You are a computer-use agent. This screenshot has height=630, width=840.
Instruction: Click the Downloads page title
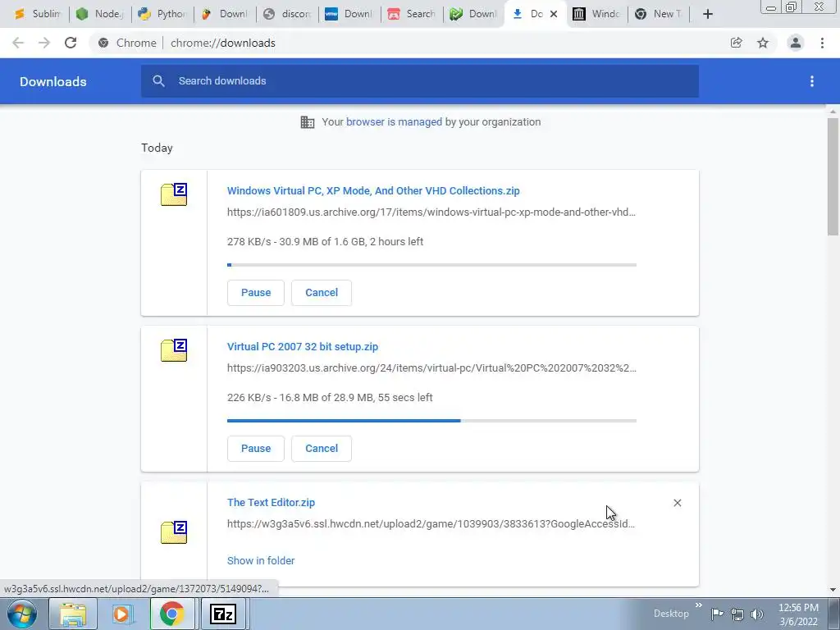point(53,81)
